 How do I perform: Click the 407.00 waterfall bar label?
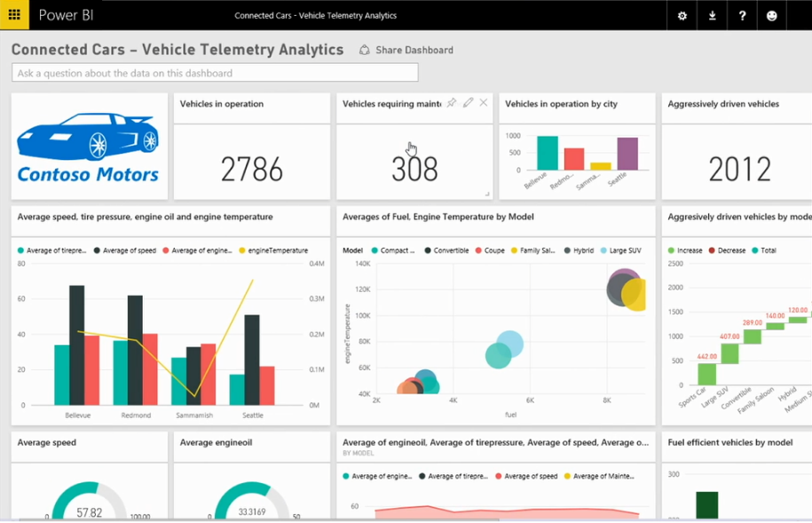(729, 337)
